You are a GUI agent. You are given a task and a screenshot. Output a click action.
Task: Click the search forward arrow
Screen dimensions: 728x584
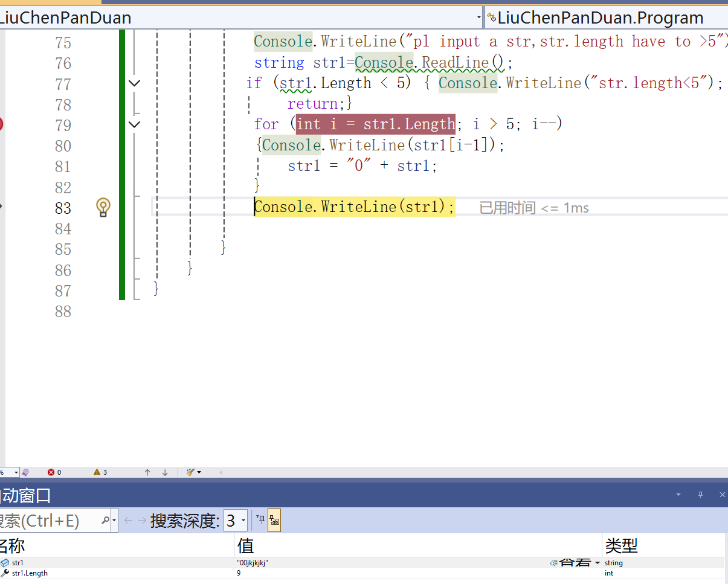coord(142,520)
